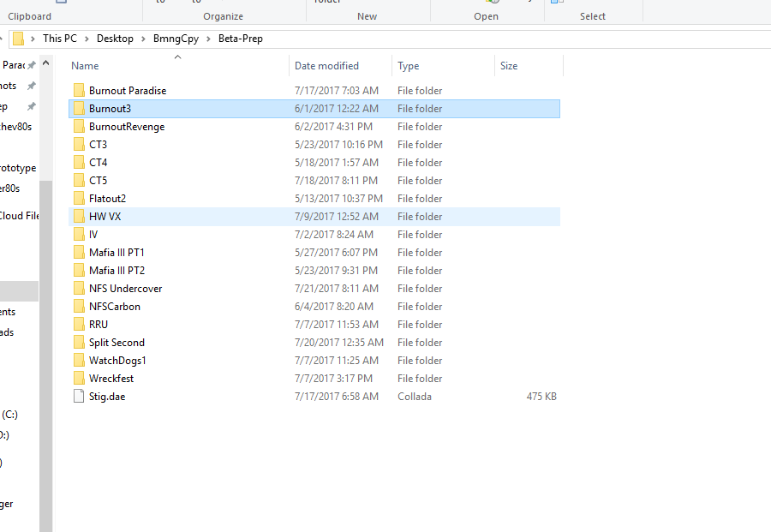This screenshot has height=532, width=771.
Task: Click the BurnoutRevenge folder icon
Action: click(x=79, y=127)
